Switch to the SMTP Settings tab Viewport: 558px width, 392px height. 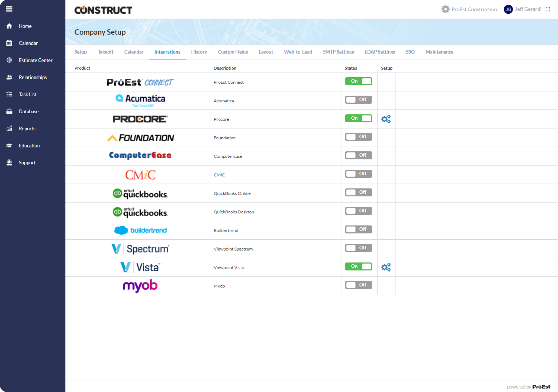click(338, 52)
